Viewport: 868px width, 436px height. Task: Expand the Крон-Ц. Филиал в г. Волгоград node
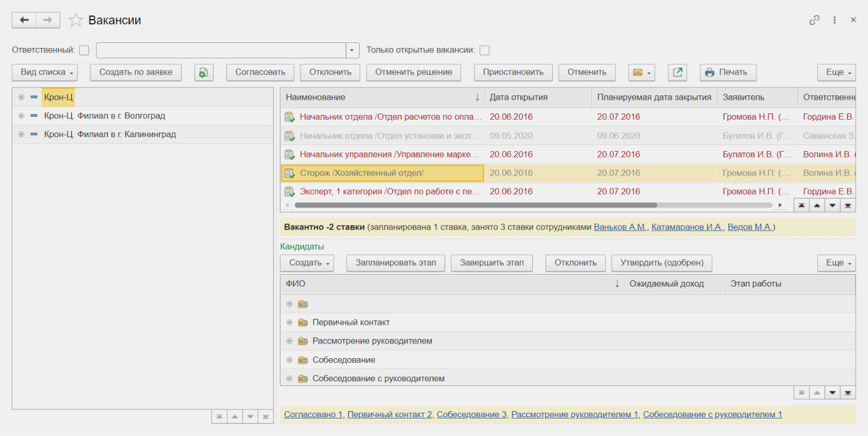coord(21,116)
